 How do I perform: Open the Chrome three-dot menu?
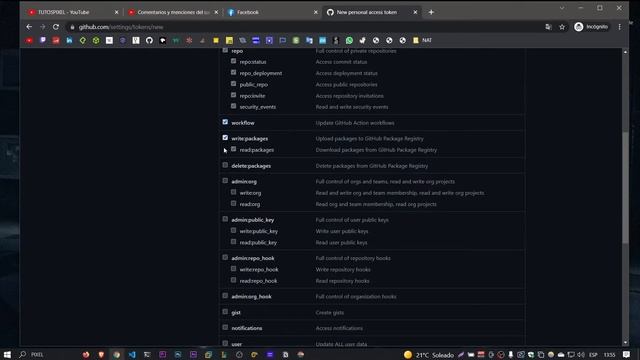pyautogui.click(x=620, y=27)
